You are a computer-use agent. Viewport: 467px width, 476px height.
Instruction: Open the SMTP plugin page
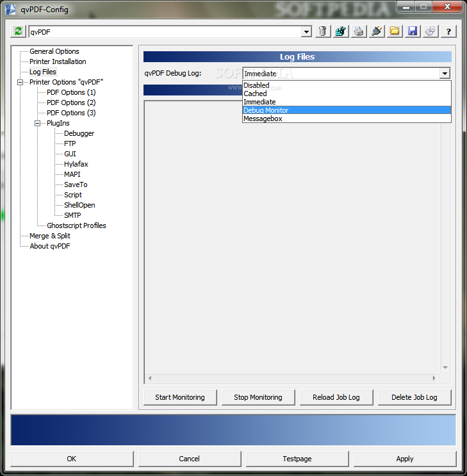click(72, 215)
